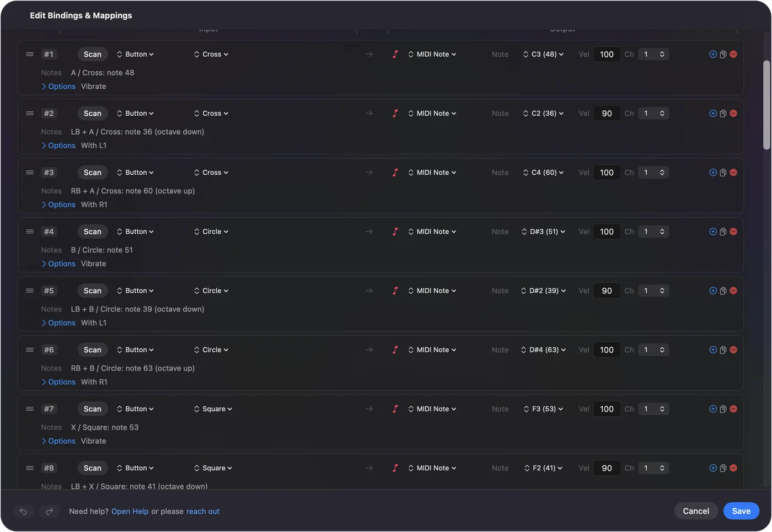Delete binding #4 with the red minus
This screenshot has height=532, width=772.
pyautogui.click(x=733, y=232)
